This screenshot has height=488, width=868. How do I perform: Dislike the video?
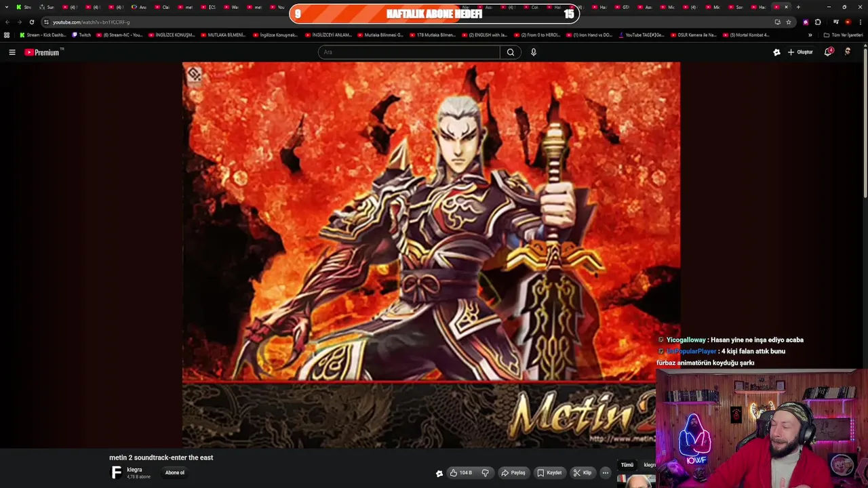[485, 472]
